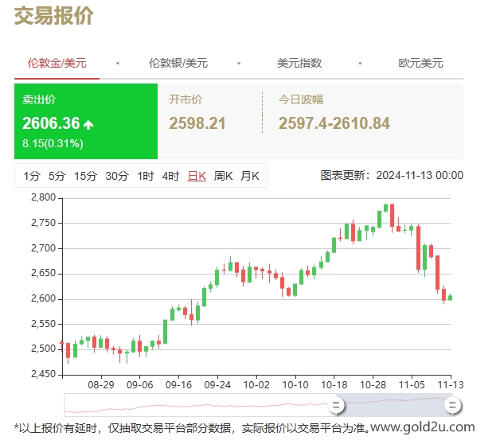The image size is (500, 448).
Task: Click the last candlestick near 11-13
Action: (x=451, y=298)
